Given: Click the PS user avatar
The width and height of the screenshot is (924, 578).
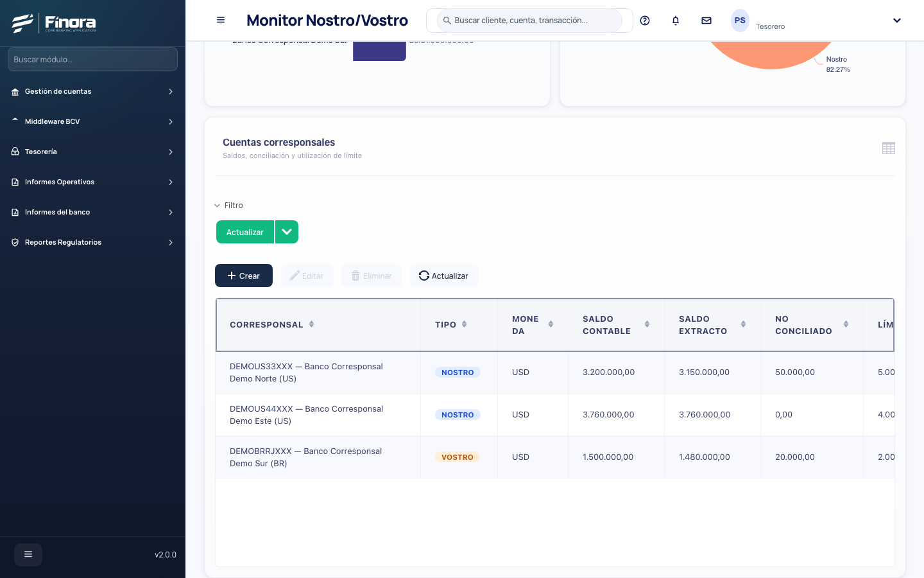Looking at the screenshot, I should point(740,21).
